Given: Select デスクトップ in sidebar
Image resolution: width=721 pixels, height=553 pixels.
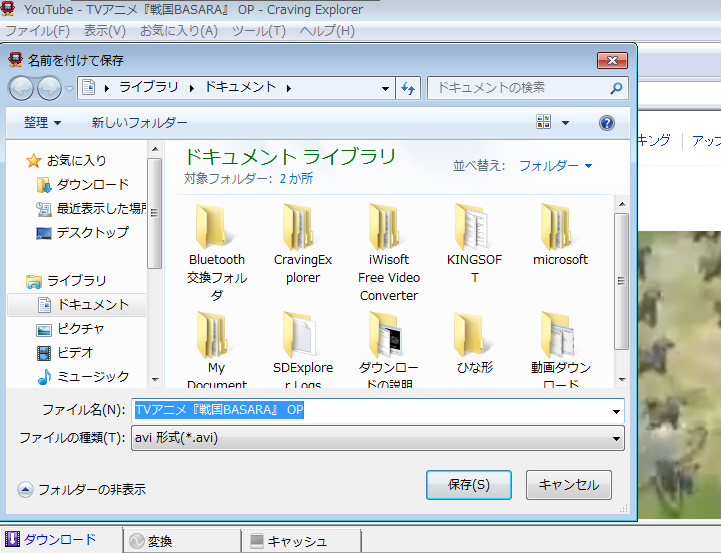Looking at the screenshot, I should 83,233.
